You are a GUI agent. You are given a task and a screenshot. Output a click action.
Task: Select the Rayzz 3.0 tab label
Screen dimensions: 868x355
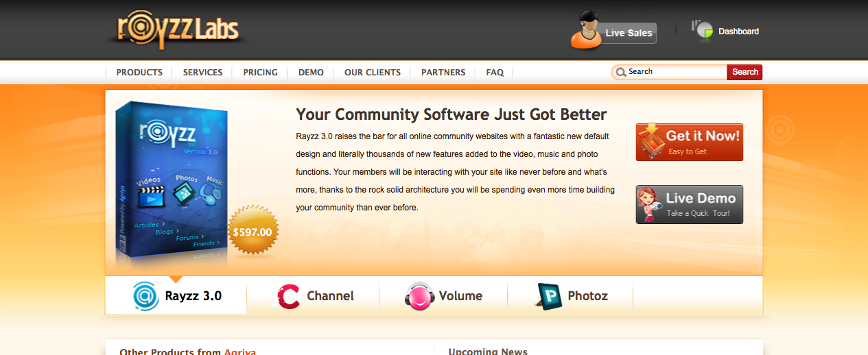tap(193, 296)
